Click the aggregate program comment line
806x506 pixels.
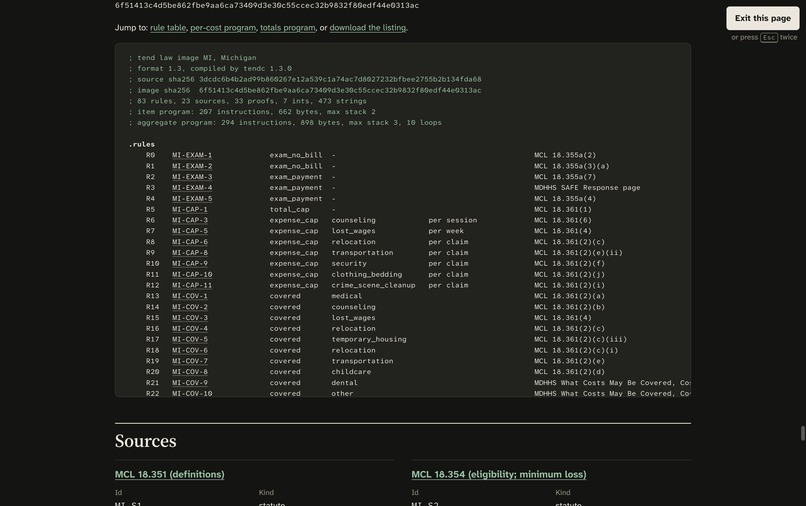pyautogui.click(x=285, y=122)
